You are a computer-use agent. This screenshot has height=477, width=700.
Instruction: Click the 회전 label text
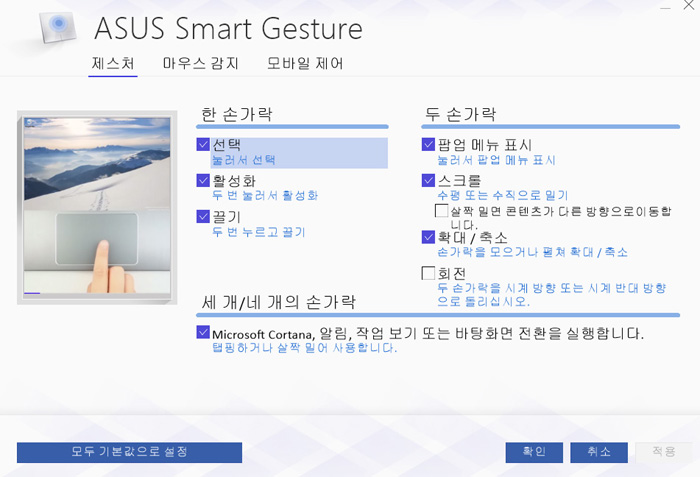click(452, 273)
